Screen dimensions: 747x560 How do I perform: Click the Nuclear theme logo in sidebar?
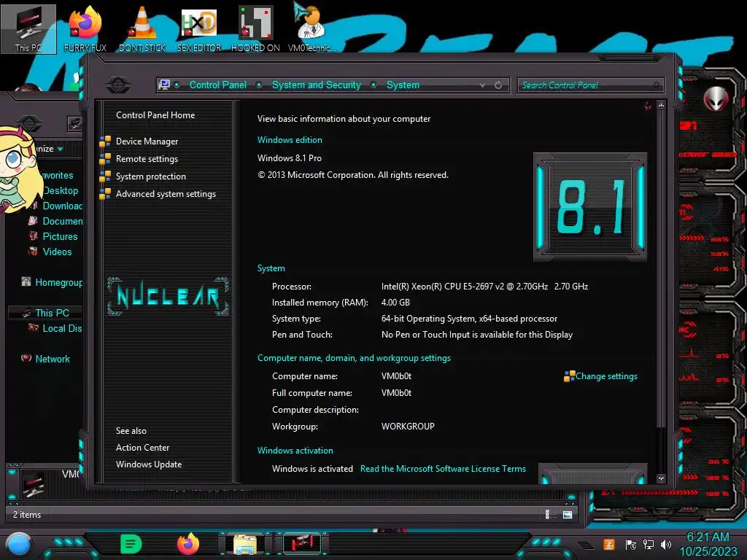click(x=168, y=296)
